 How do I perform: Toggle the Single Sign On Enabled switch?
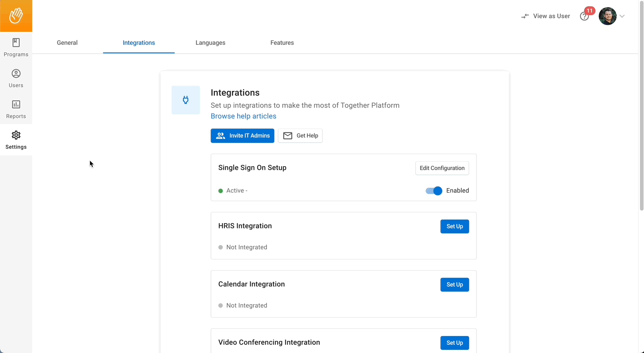tap(434, 191)
